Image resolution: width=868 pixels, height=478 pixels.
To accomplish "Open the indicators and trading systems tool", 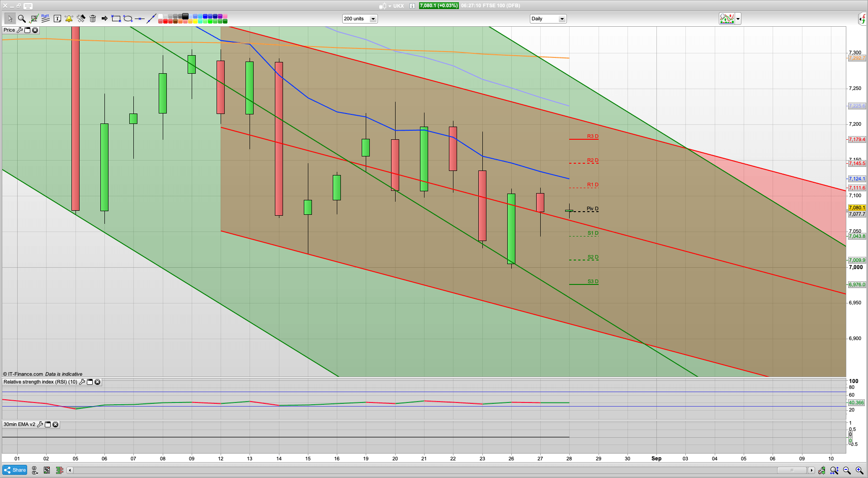I will click(x=34, y=19).
